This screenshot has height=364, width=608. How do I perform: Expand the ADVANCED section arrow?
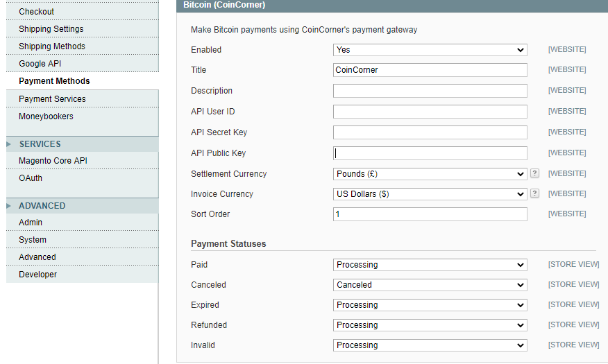pyautogui.click(x=8, y=206)
